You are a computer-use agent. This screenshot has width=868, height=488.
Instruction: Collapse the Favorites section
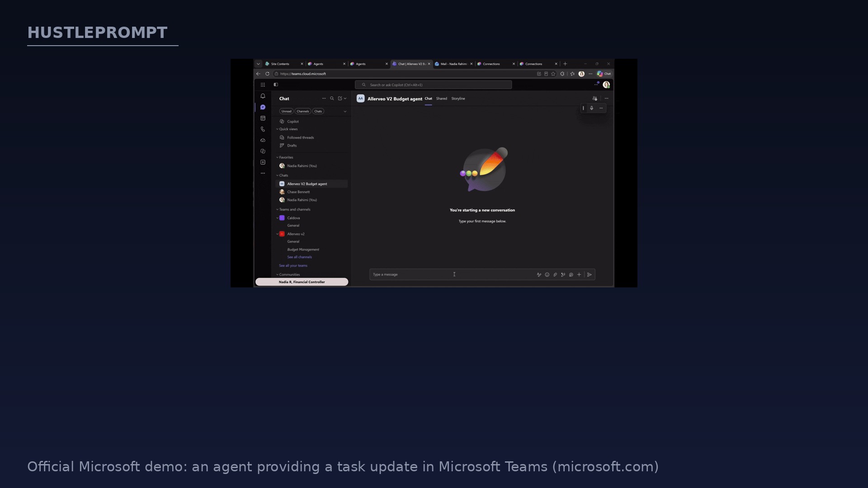click(x=278, y=157)
